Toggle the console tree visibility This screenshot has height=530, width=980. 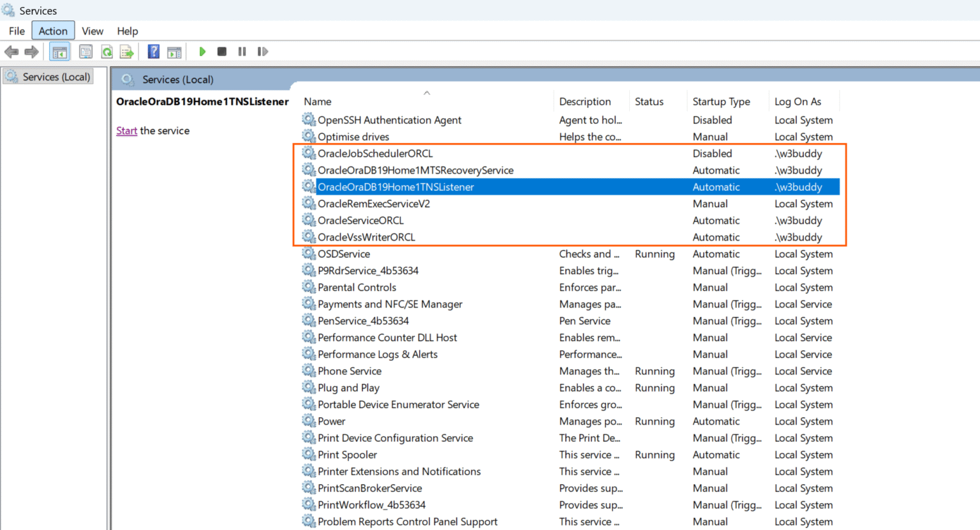59,52
